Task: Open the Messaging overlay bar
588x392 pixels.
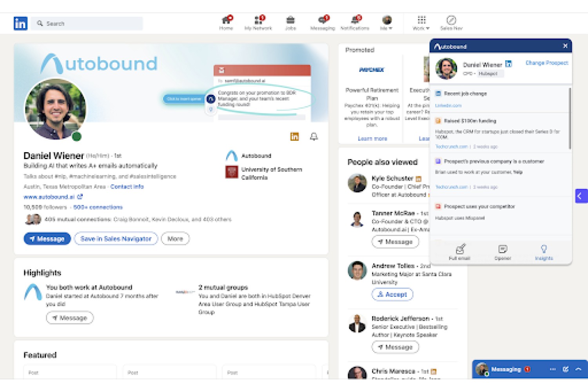Action: 530,369
